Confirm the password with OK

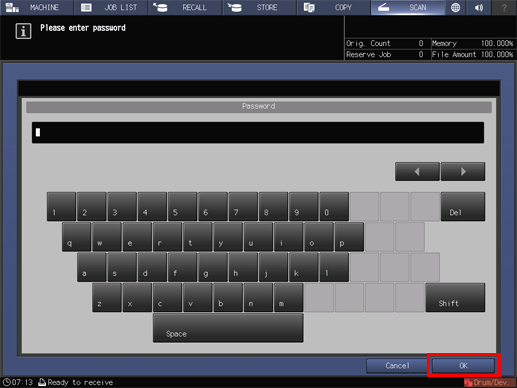(x=463, y=366)
